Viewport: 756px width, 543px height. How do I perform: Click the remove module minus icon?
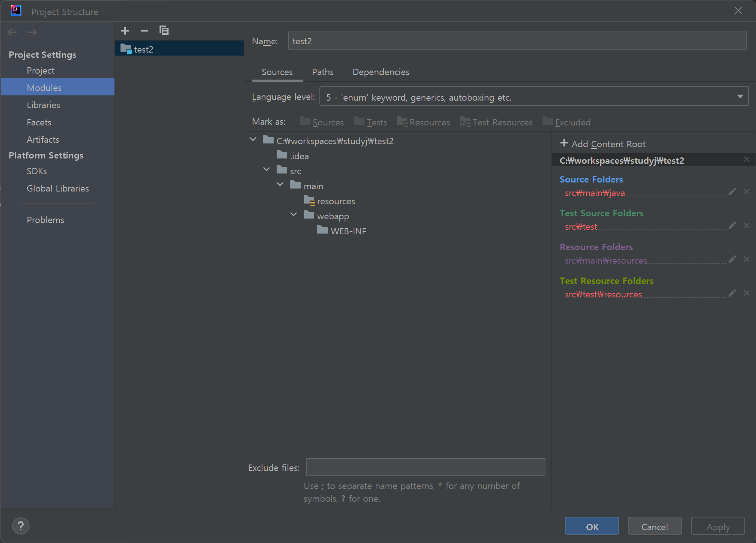145,31
